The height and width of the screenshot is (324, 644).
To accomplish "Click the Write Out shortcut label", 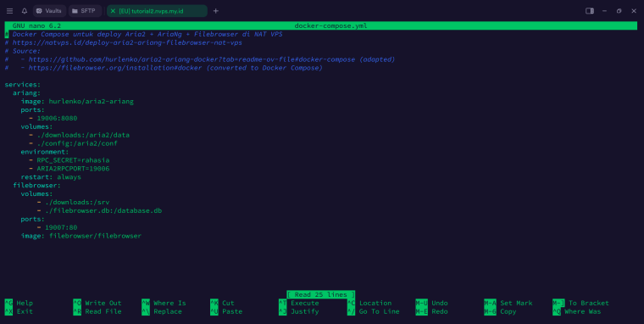I will 103,303.
